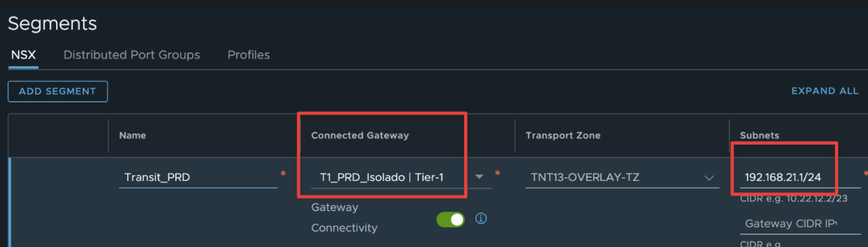Edit the Transit_PRD segment name field
868x247 pixels.
198,177
